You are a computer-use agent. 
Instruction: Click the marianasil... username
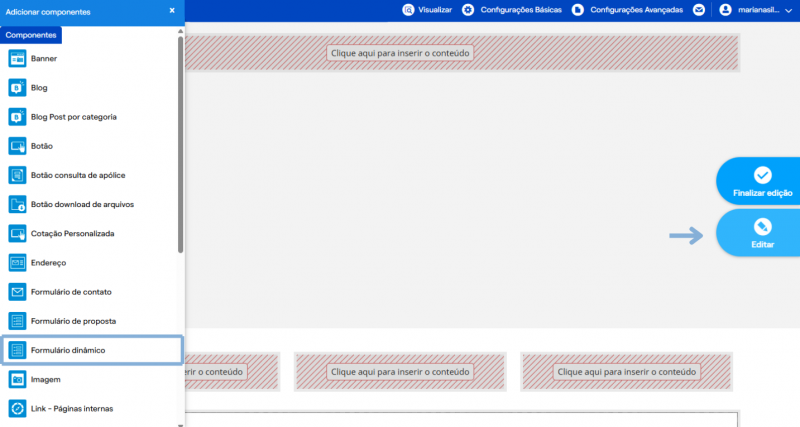coord(758,10)
